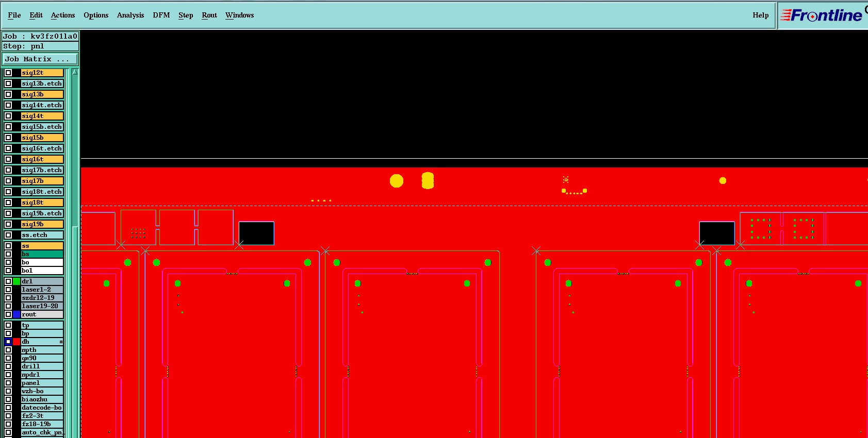Image resolution: width=868 pixels, height=438 pixels.
Task: Select the fz2-3t layer name
Action: (42, 416)
